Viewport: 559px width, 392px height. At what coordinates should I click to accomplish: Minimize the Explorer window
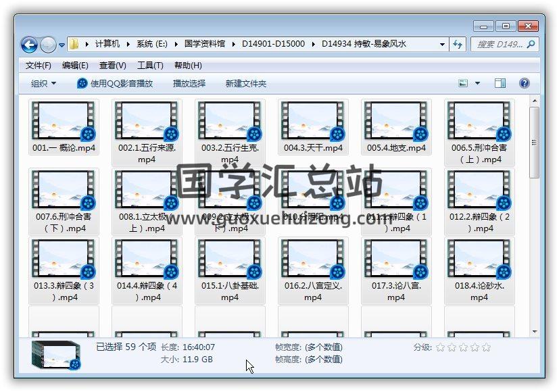click(x=483, y=26)
